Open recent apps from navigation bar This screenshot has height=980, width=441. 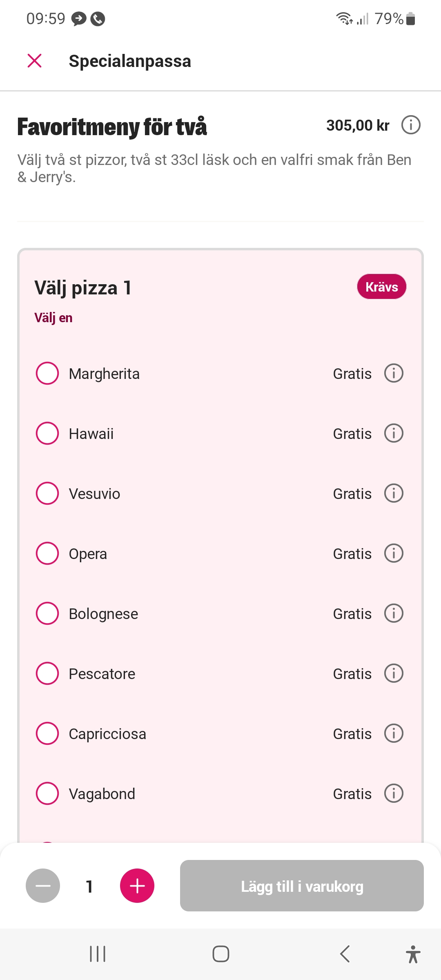98,954
